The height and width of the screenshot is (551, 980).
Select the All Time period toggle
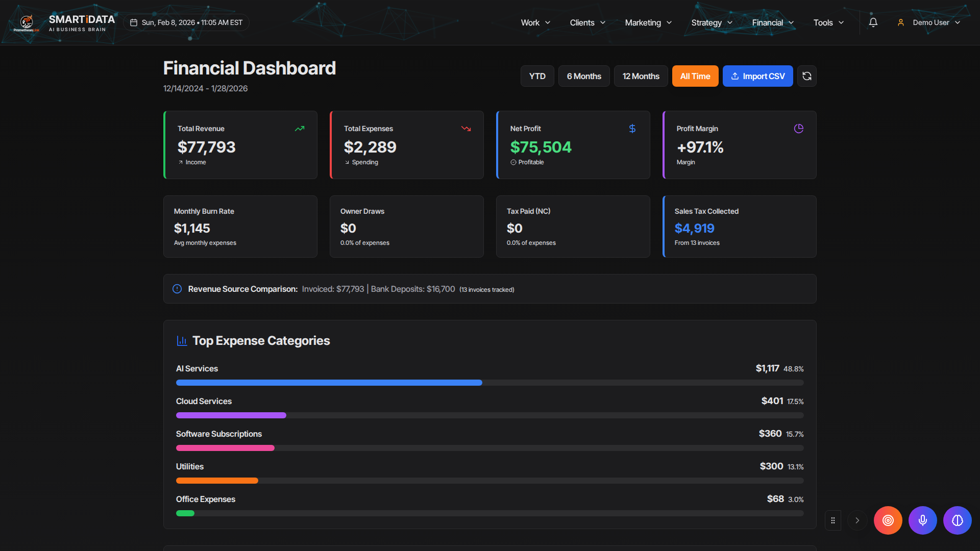pos(695,76)
